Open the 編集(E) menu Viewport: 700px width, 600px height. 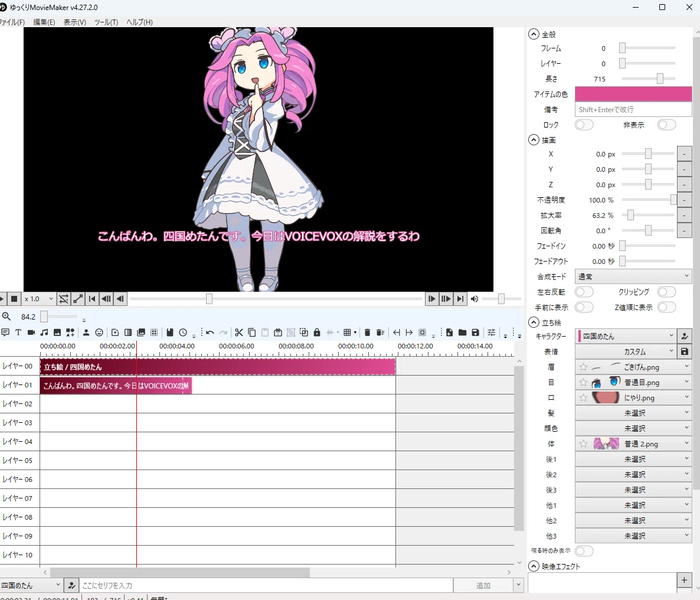pos(44,22)
